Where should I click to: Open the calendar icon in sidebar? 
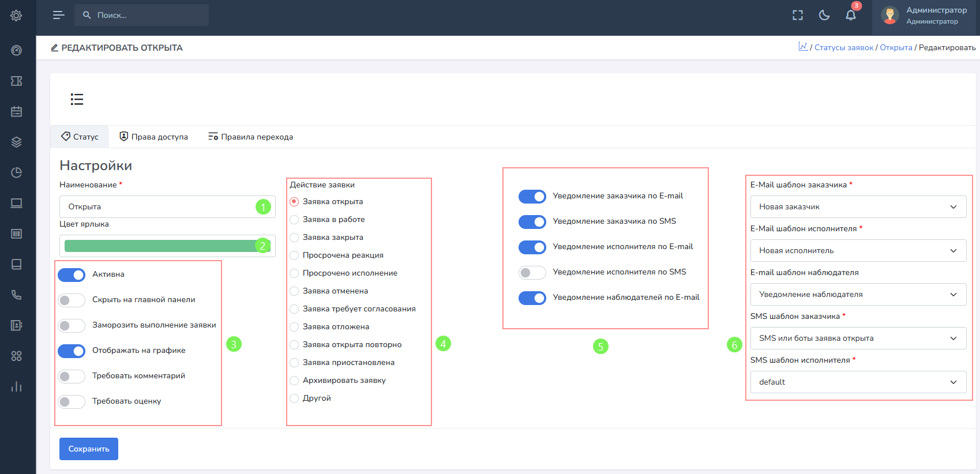point(16,111)
